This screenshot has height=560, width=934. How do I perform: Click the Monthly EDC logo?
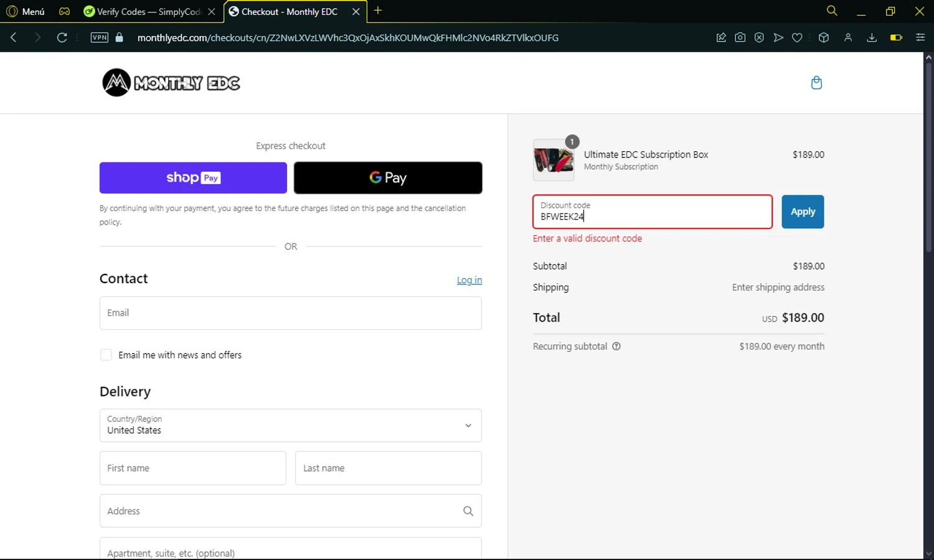point(171,83)
